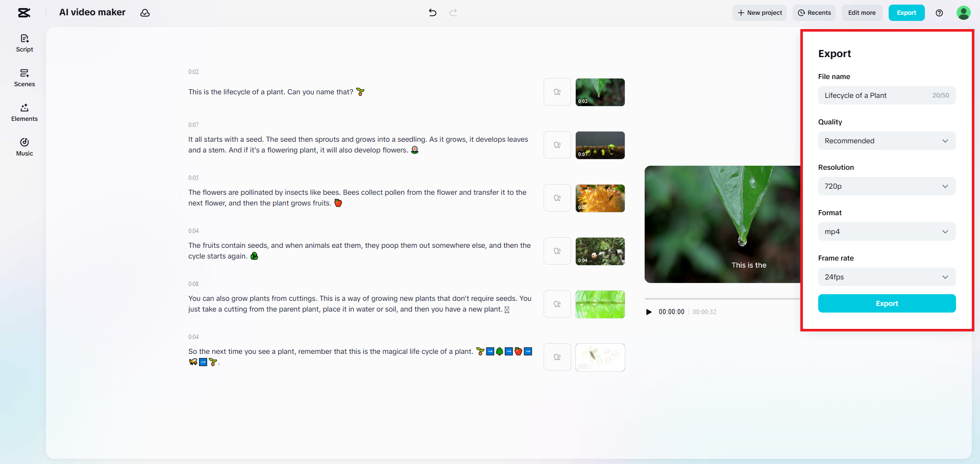This screenshot has height=464, width=980.
Task: Select the bright green leaf thumbnail (0:08)
Action: (600, 304)
